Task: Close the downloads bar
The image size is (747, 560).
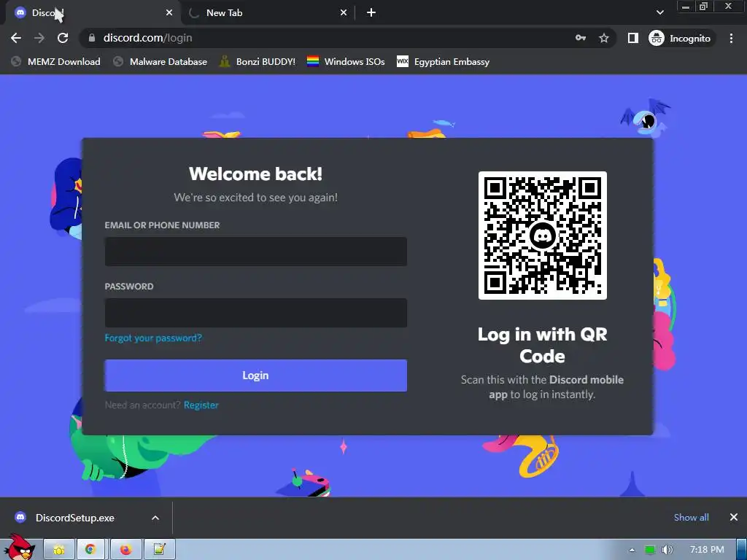Action: point(734,517)
